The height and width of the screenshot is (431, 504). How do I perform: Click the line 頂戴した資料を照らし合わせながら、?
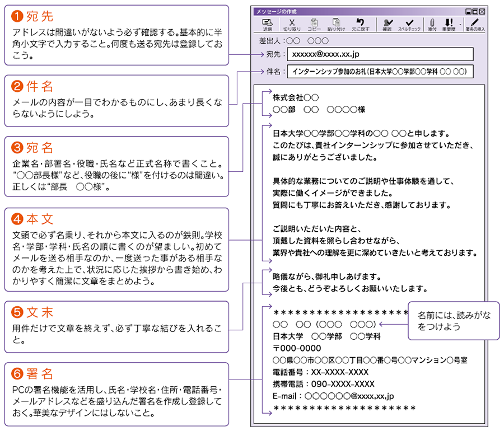[336, 241]
